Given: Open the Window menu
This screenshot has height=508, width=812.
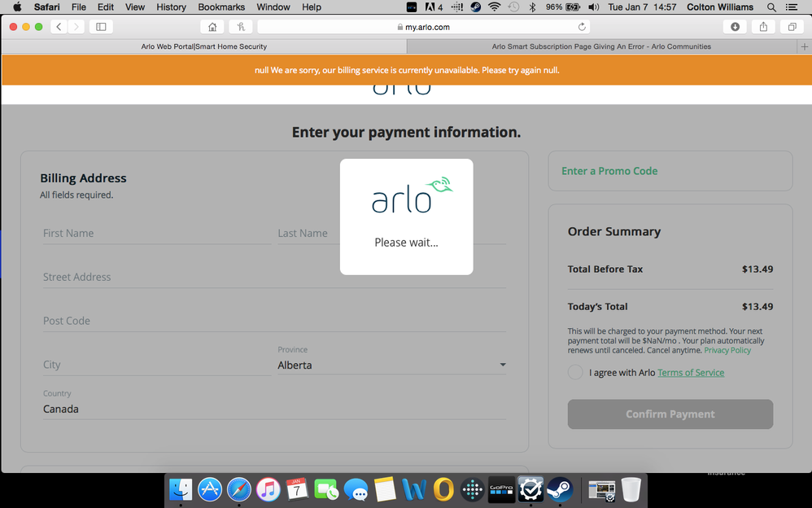Looking at the screenshot, I should (x=273, y=7).
